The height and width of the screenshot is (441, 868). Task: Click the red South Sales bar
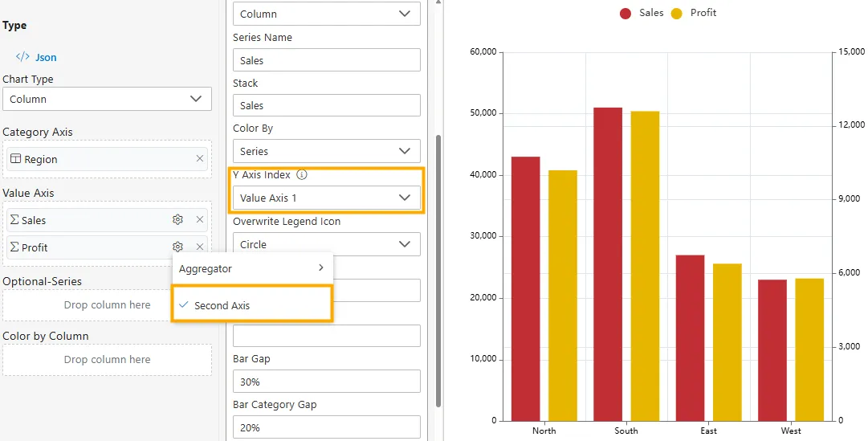[608, 263]
